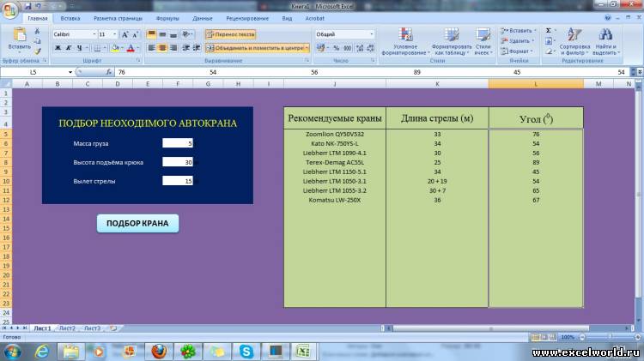644x361 pixels.
Task: Switch to Разметка страницы tab
Action: click(x=118, y=19)
